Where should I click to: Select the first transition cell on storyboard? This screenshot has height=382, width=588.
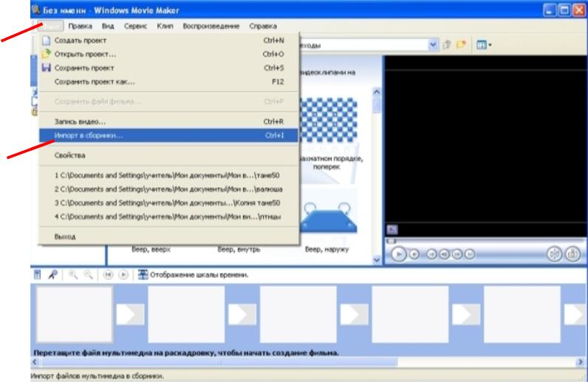click(x=130, y=314)
